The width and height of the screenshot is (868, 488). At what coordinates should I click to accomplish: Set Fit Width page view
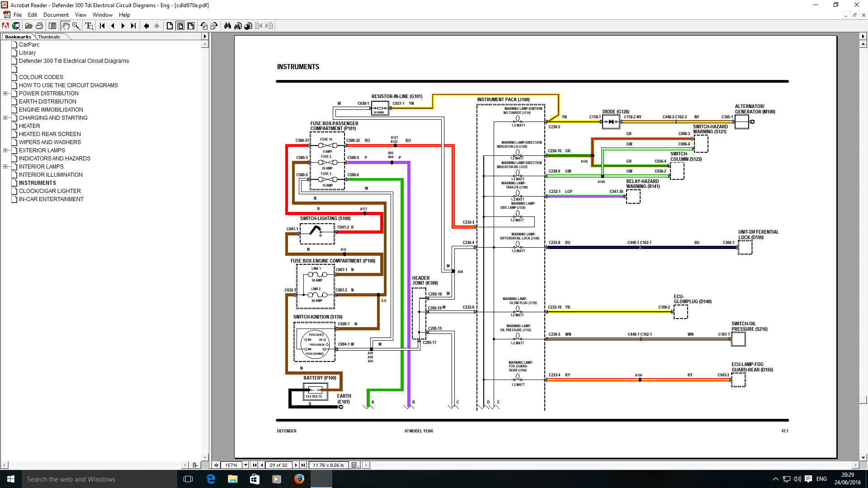coord(191,26)
